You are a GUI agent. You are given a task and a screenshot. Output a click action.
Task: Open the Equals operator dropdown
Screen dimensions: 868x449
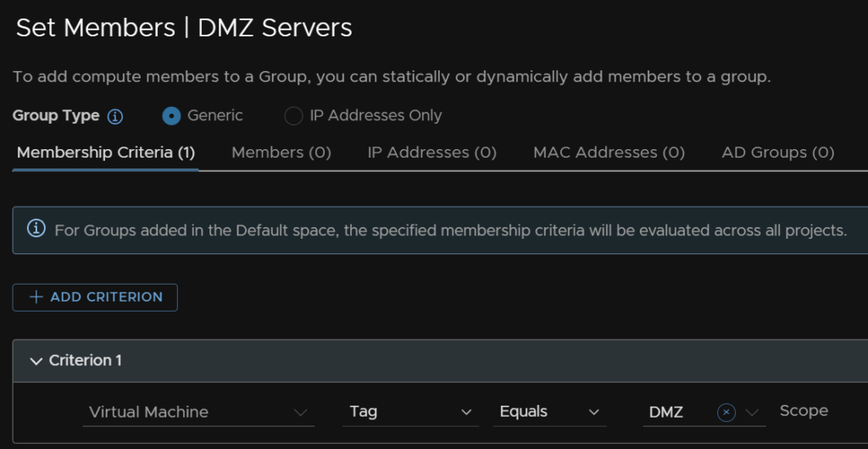pyautogui.click(x=549, y=412)
